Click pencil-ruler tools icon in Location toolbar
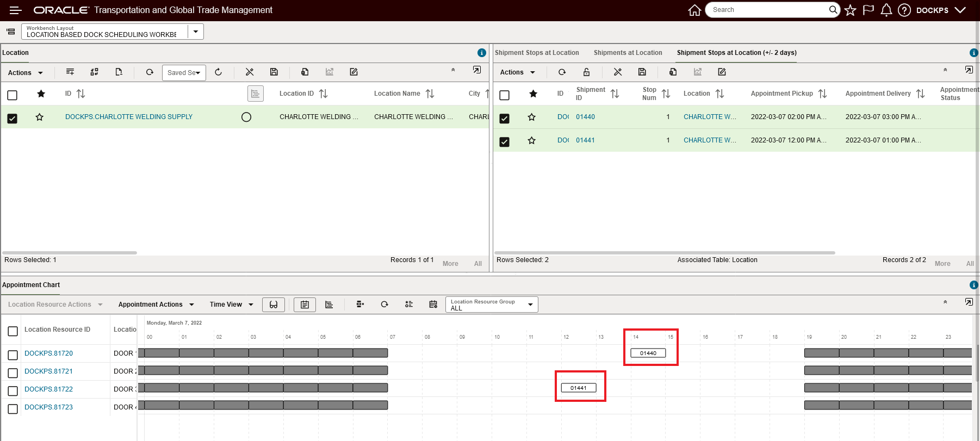 (x=250, y=72)
